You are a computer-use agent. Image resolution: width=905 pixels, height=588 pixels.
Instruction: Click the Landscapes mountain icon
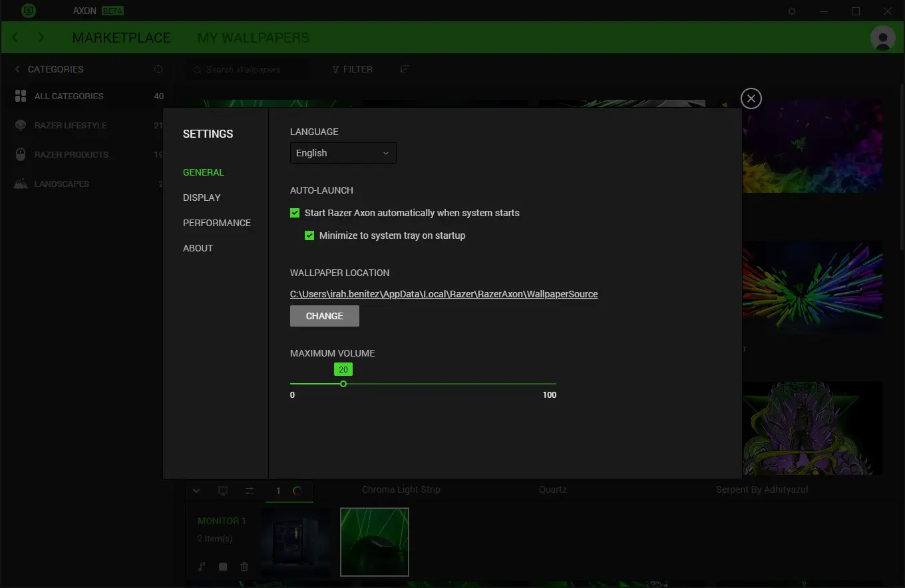21,184
